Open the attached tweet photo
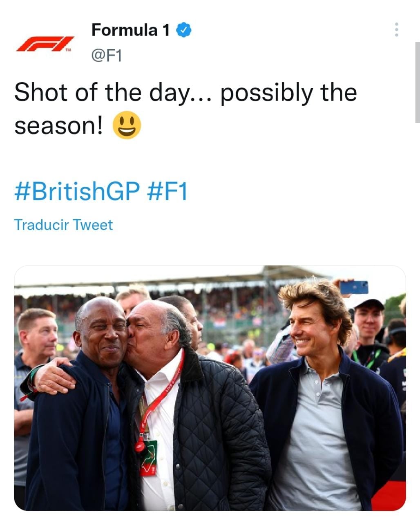 pyautogui.click(x=210, y=388)
